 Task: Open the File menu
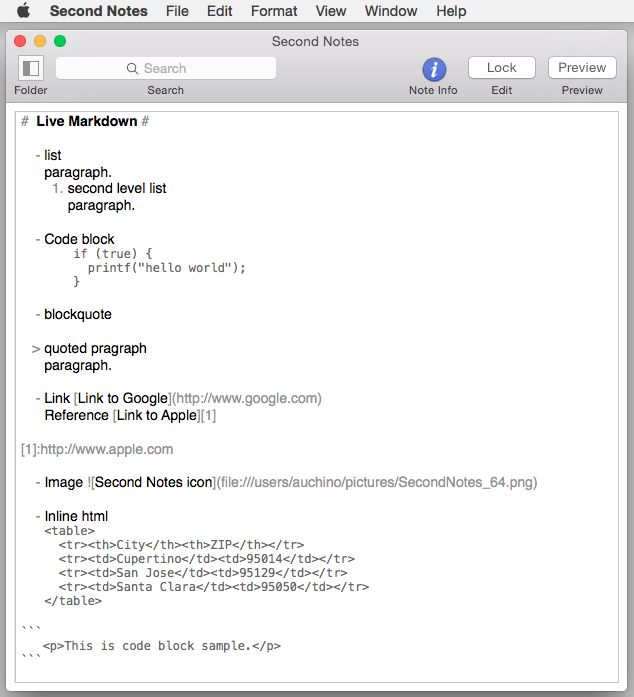tap(177, 11)
